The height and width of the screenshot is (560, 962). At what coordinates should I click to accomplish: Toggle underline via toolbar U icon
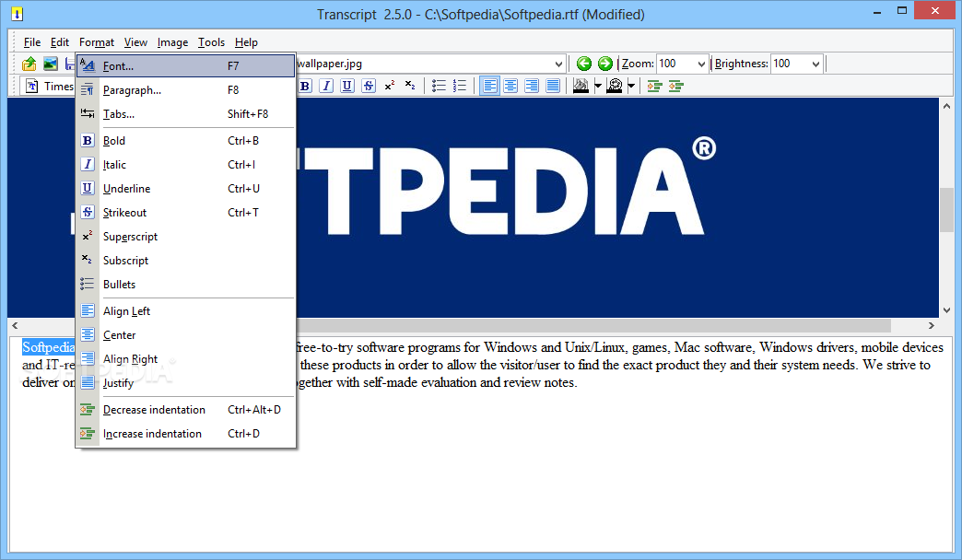click(347, 86)
